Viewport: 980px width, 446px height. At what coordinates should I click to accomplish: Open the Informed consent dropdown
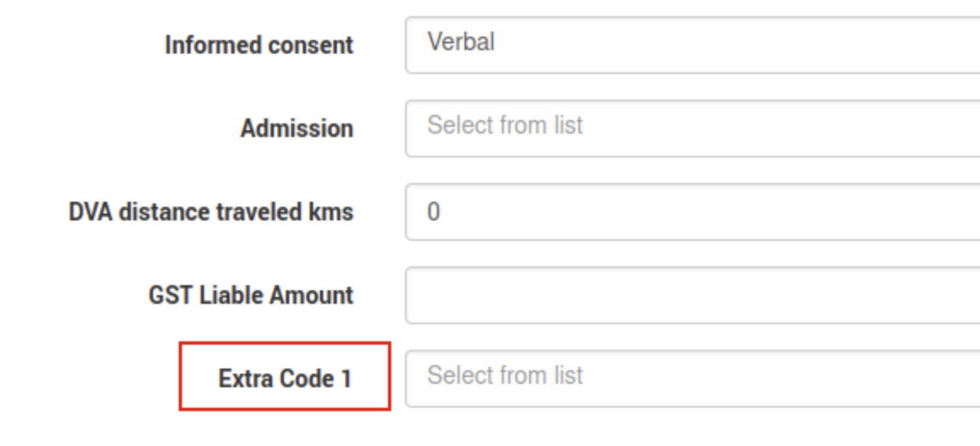click(691, 44)
